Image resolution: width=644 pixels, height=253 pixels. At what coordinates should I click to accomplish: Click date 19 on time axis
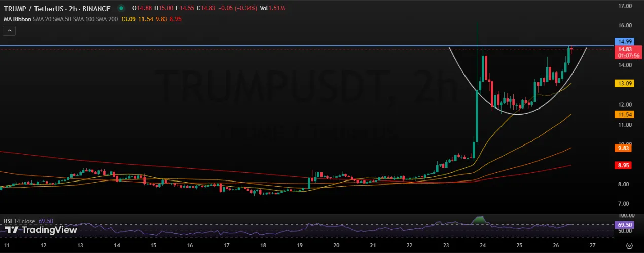300,245
